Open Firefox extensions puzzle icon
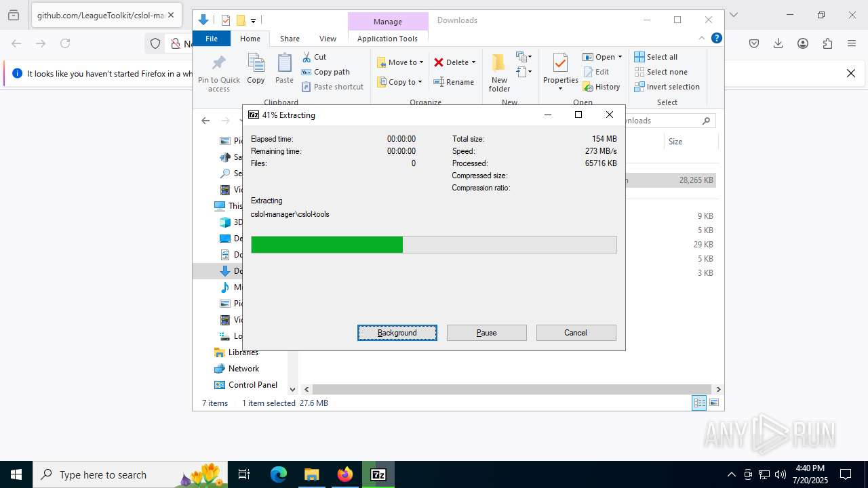868x488 pixels. (827, 43)
